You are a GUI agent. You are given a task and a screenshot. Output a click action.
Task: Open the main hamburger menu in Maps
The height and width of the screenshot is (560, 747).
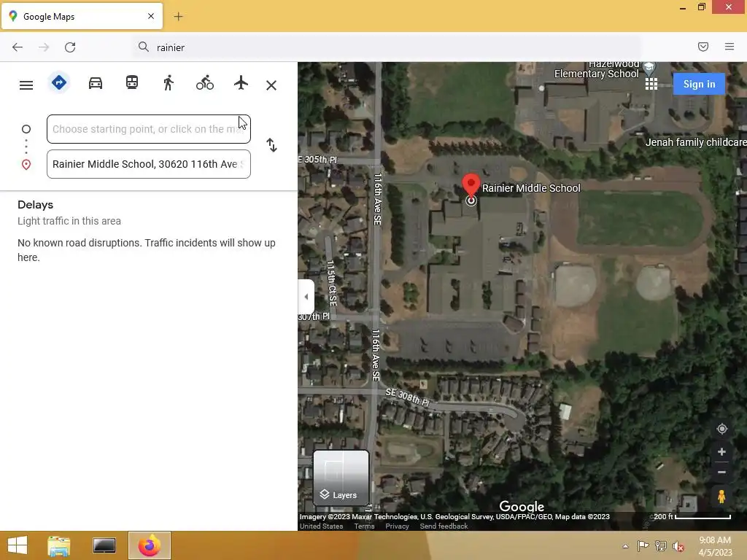(26, 85)
